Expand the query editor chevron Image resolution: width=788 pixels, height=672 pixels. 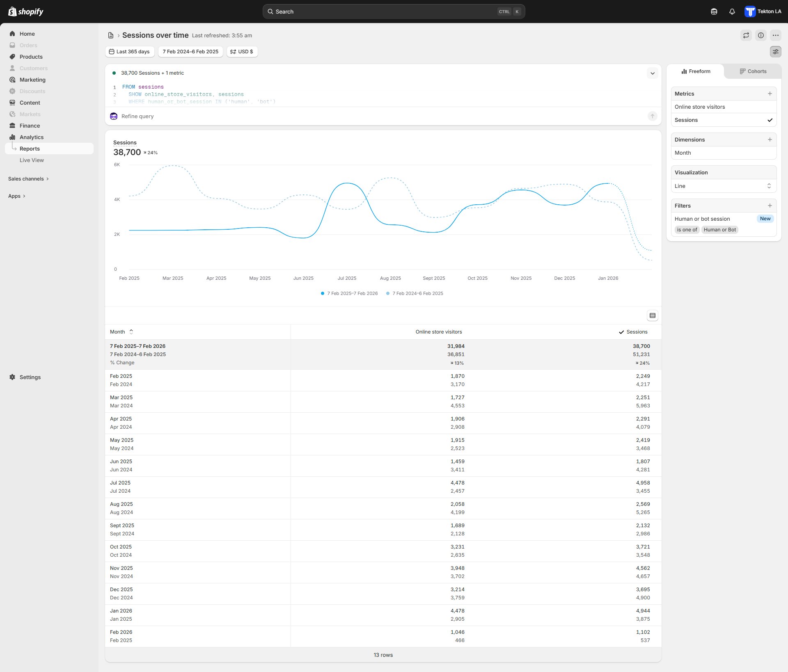(x=652, y=73)
